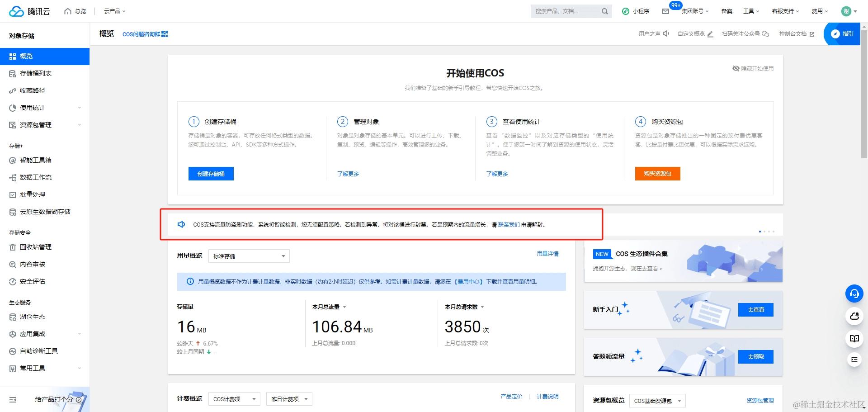The image size is (868, 412).
Task: Click the 联系我们 link in announcement
Action: (x=509, y=224)
